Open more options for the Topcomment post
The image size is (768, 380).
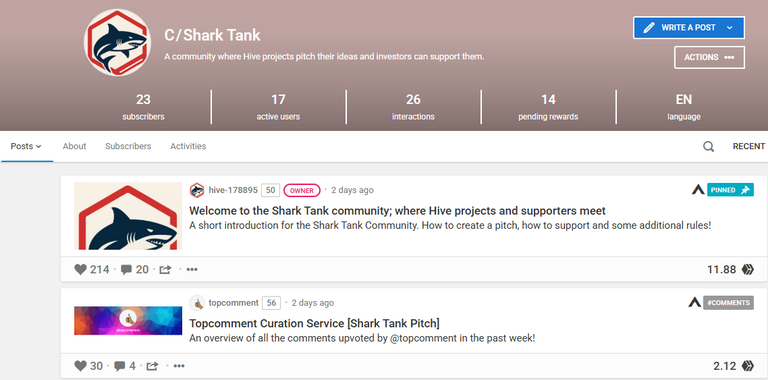[179, 366]
